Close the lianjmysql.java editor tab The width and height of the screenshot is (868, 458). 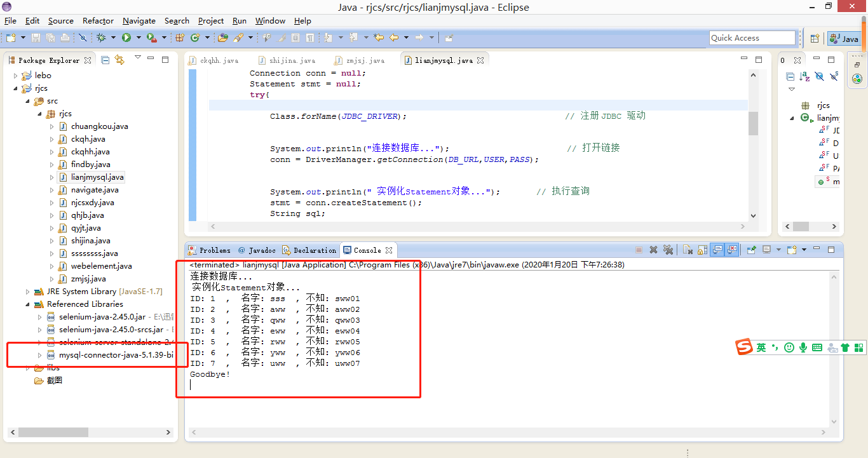(x=480, y=60)
